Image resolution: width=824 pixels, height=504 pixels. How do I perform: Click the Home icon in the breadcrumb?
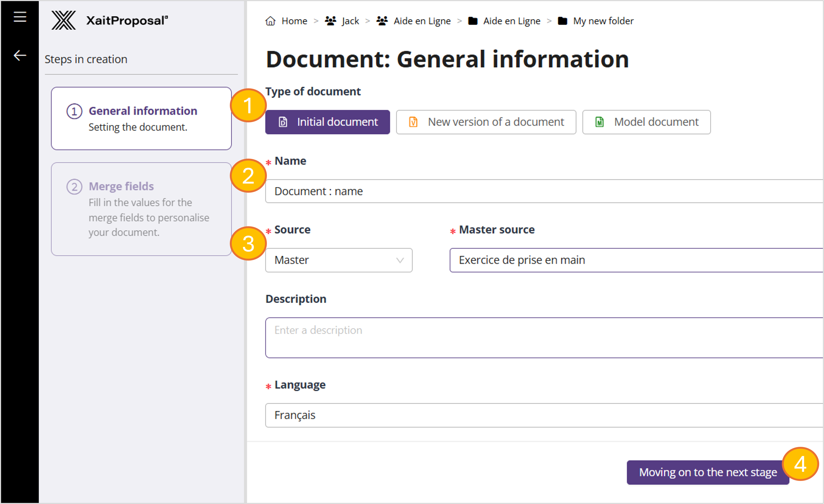point(271,21)
